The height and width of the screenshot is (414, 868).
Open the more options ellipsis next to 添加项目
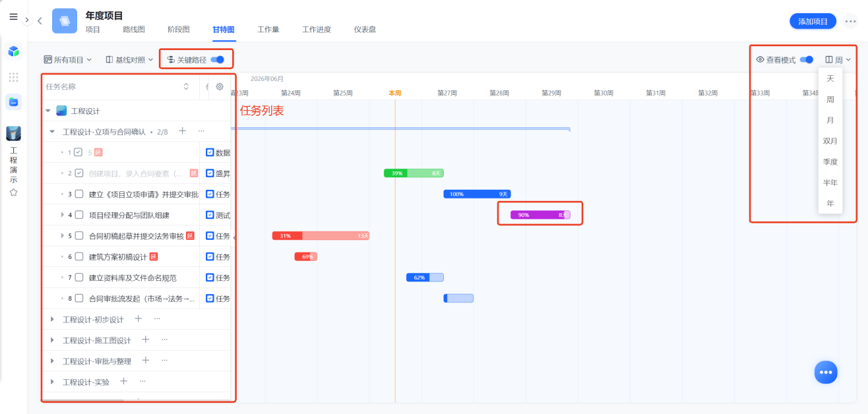pos(851,21)
